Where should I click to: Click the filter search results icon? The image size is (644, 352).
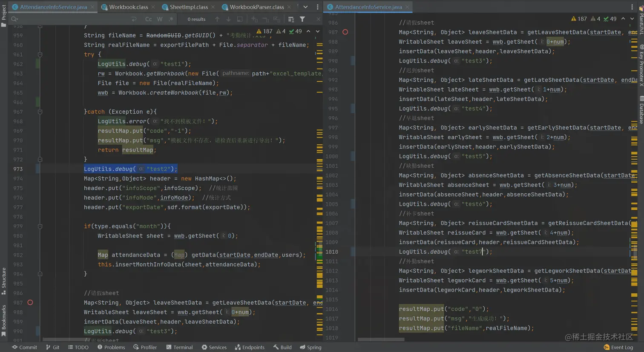pos(302,19)
